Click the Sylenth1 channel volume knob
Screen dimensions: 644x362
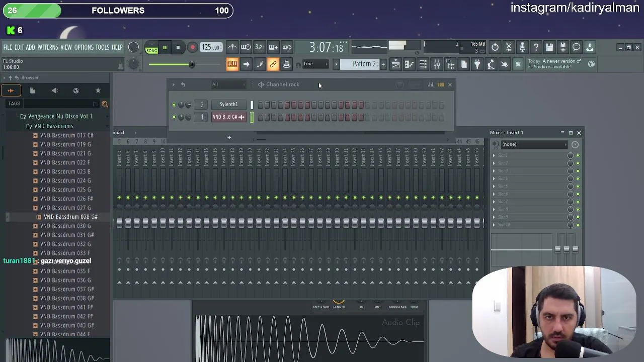click(188, 105)
